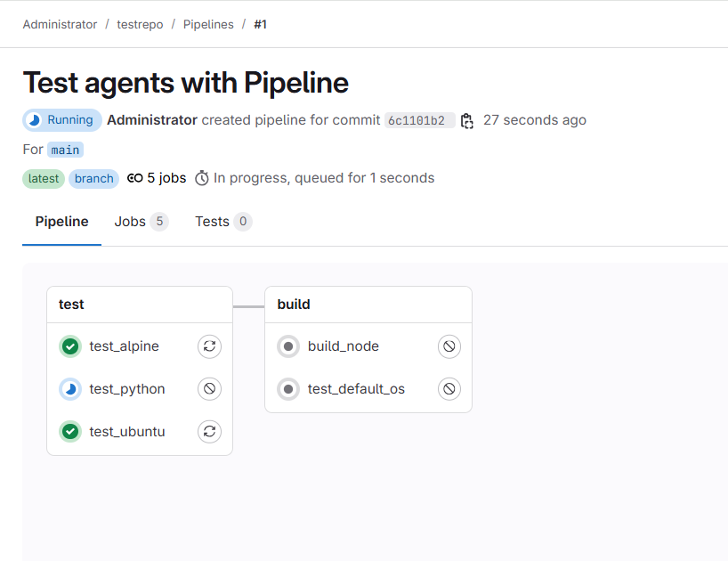Click the unschedulable icon for test_default_os
728x561 pixels.
(x=449, y=389)
